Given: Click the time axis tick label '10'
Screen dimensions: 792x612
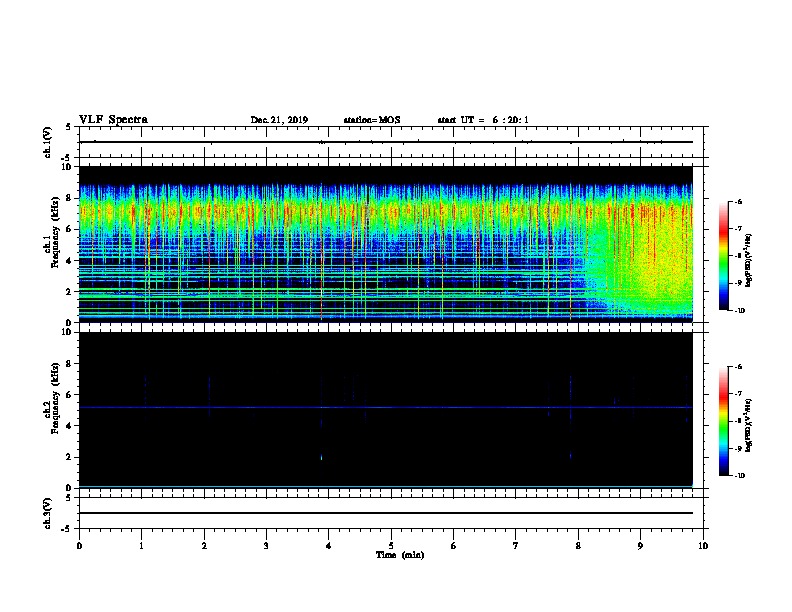Looking at the screenshot, I should [x=703, y=546].
